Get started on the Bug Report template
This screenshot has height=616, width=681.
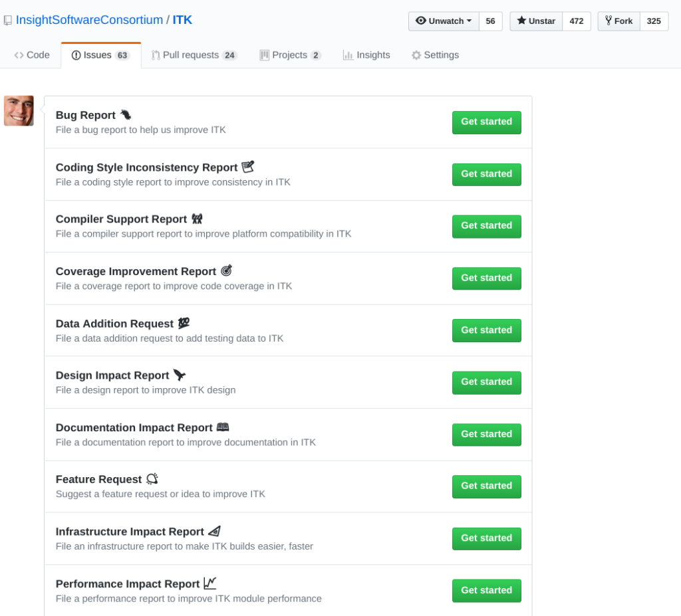tap(486, 122)
